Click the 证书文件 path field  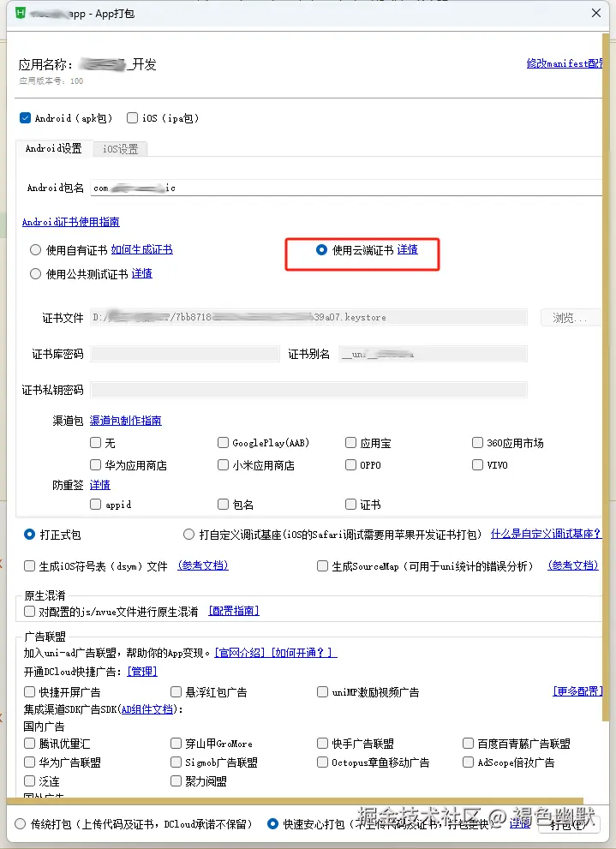[x=308, y=317]
